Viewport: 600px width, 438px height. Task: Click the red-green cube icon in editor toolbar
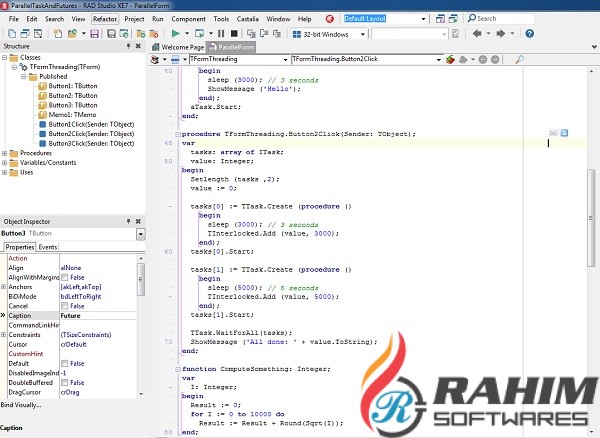(450, 59)
